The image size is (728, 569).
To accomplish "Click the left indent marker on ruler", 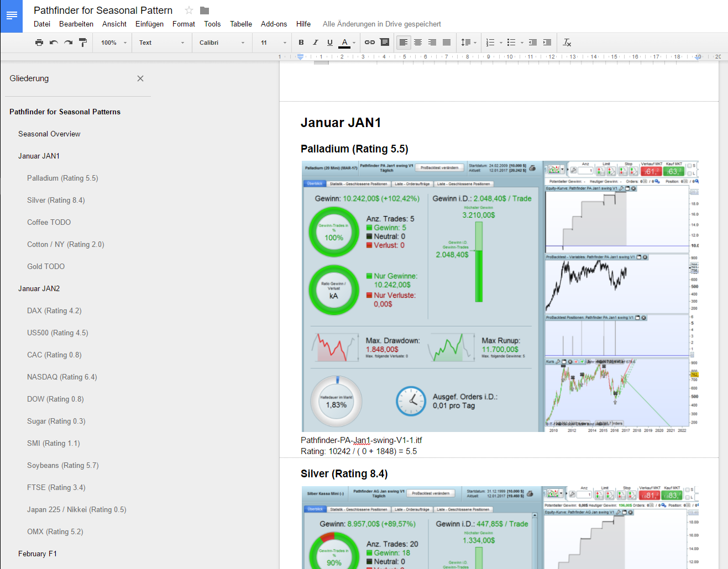I will pos(300,57).
